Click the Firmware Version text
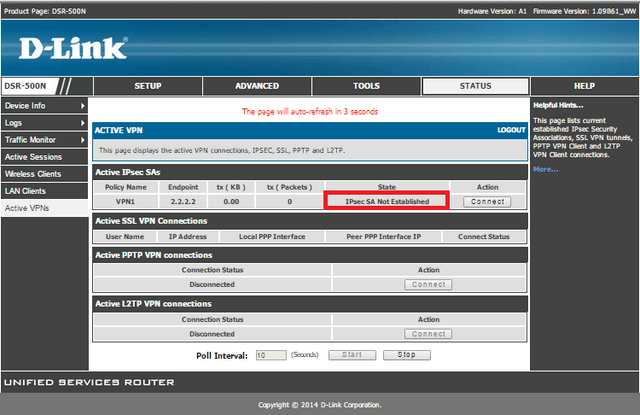640x415 pixels. [584, 11]
